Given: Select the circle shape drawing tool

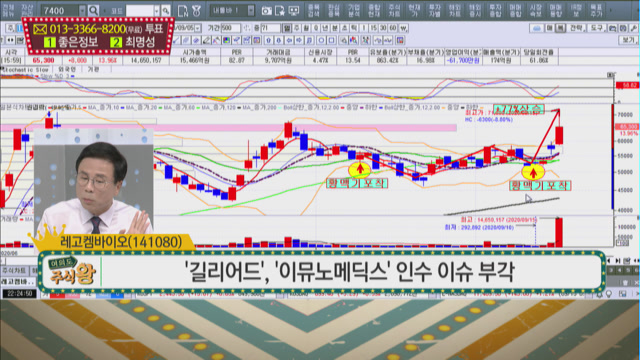Looking at the screenshot, I should [x=321, y=40].
